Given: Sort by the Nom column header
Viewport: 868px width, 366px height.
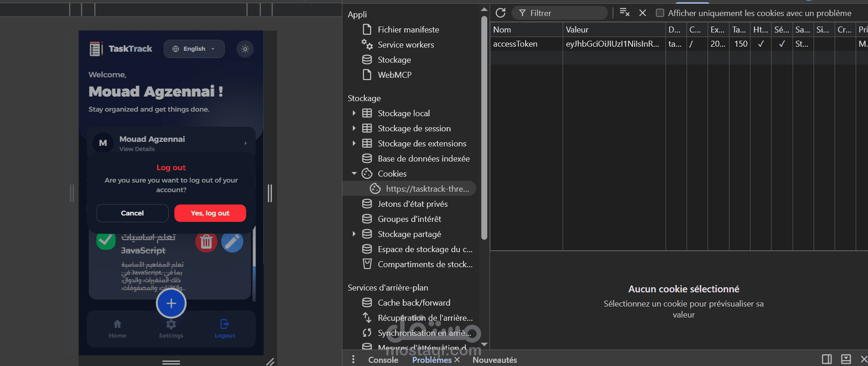Looking at the screenshot, I should (527, 30).
